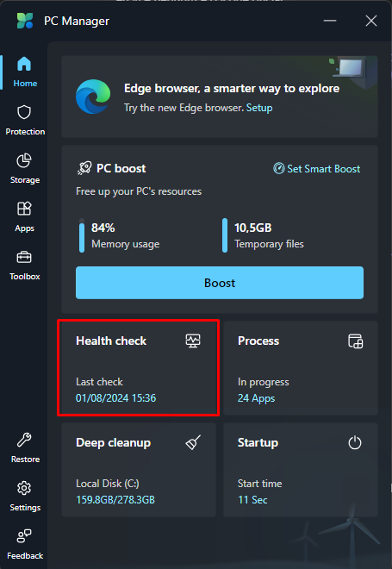392x569 pixels.
Task: Click the Process window icon
Action: (355, 341)
